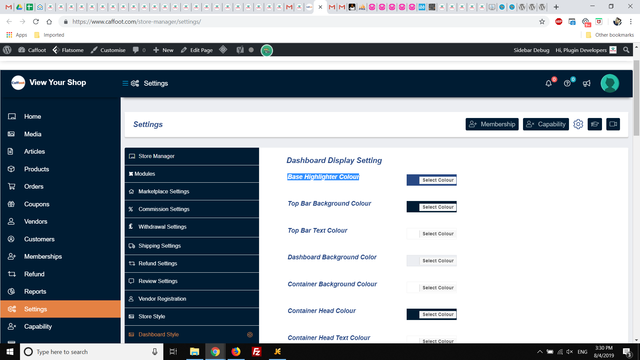Select colour for Container Background Colour

pos(431,288)
